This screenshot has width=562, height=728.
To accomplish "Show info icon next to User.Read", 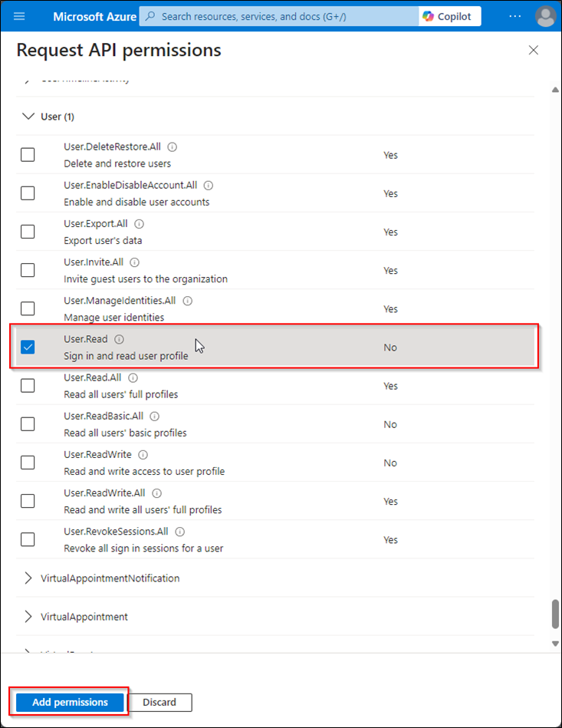I will tap(120, 339).
